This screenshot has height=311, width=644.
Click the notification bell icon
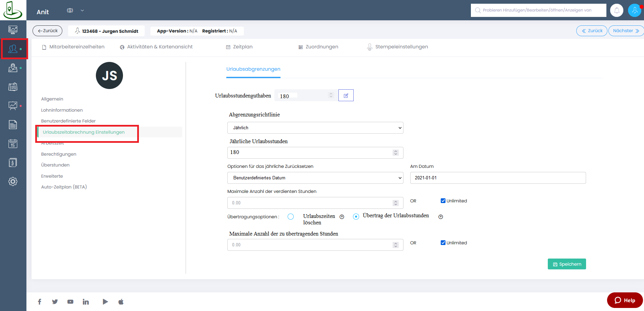pos(617,10)
